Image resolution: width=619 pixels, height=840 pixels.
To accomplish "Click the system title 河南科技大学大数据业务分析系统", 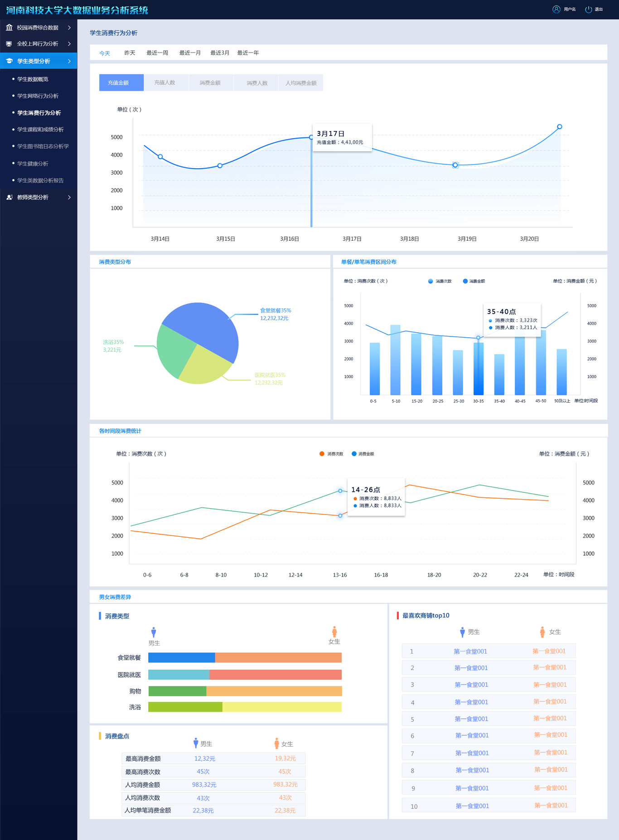I will (77, 10).
